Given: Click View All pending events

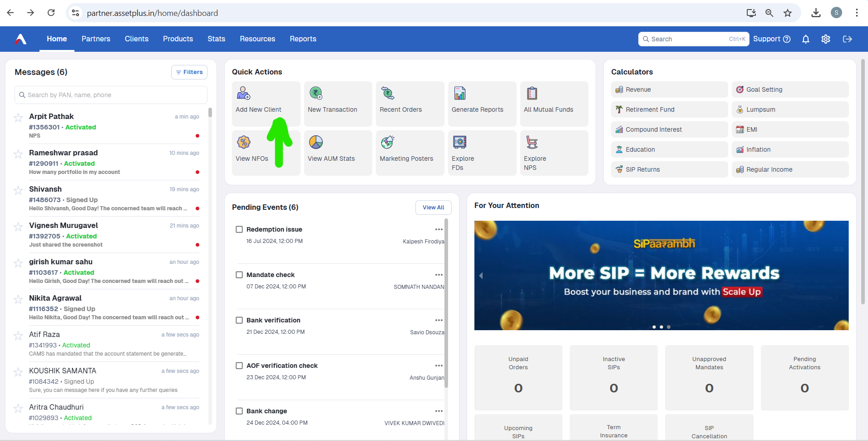Looking at the screenshot, I should click(434, 208).
